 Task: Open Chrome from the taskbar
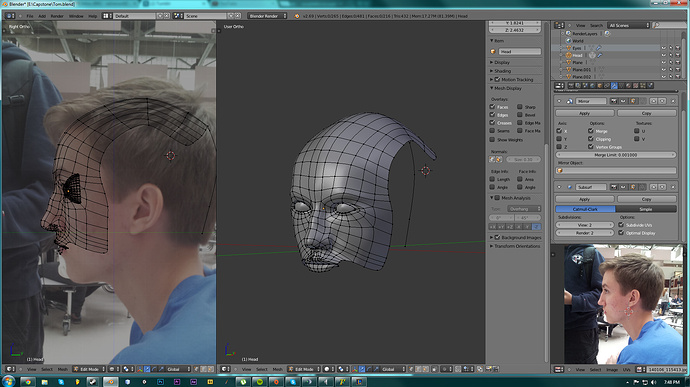tap(28, 382)
